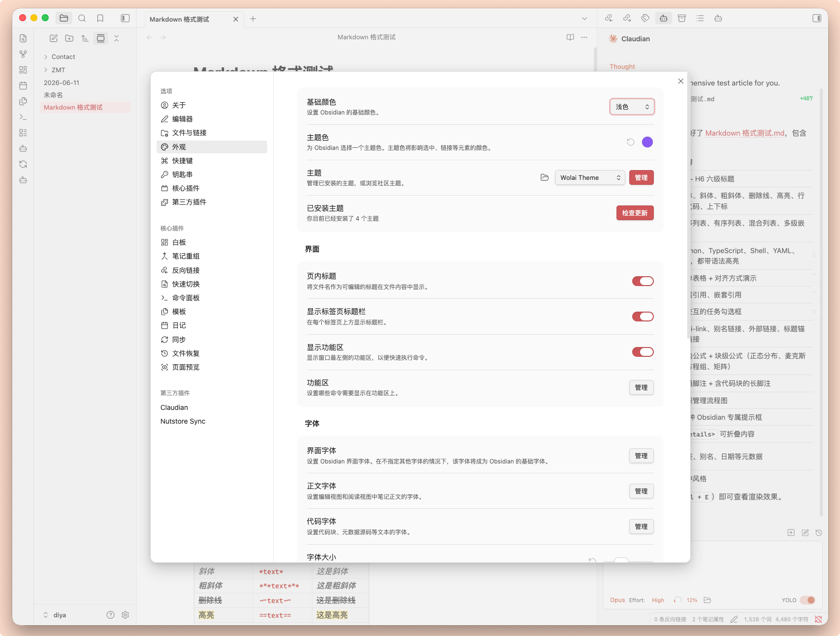This screenshot has height=636, width=840.
Task: Open the Opus model selector
Action: (617, 600)
